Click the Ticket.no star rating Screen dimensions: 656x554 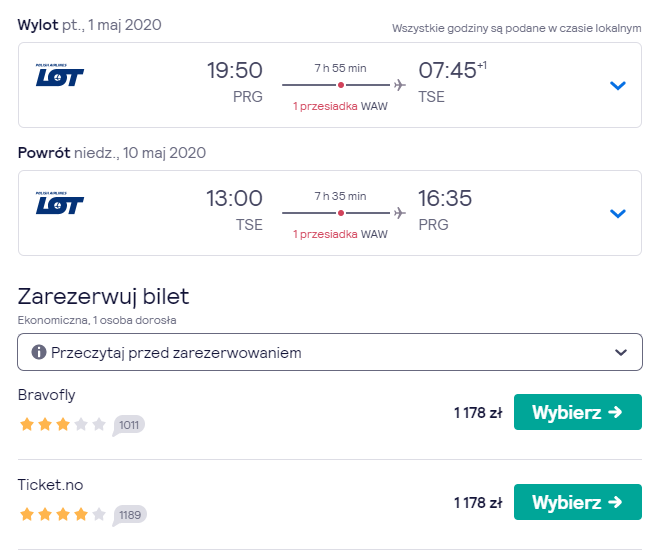click(63, 514)
